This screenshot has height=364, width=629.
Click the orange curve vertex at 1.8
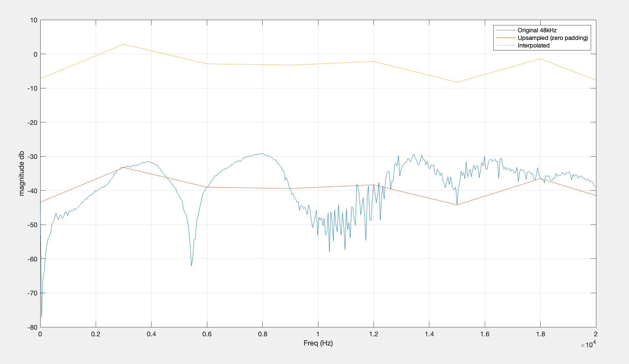point(541,179)
